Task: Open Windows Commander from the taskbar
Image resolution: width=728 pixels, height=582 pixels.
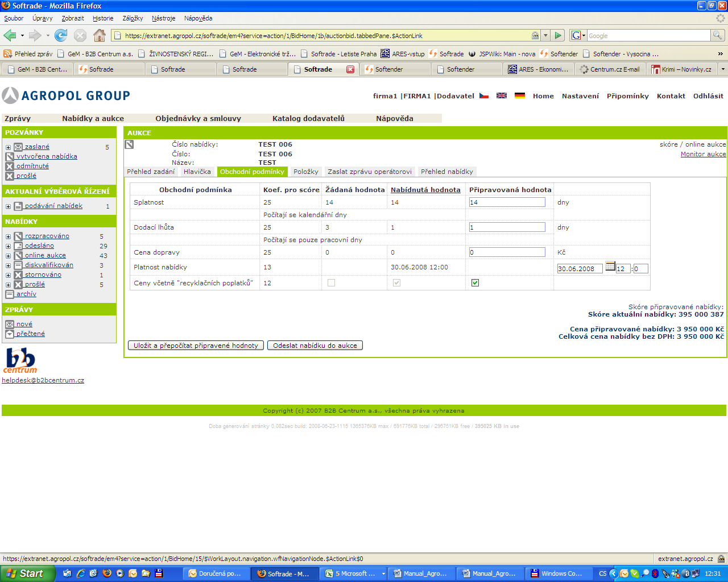Action: click(x=558, y=573)
